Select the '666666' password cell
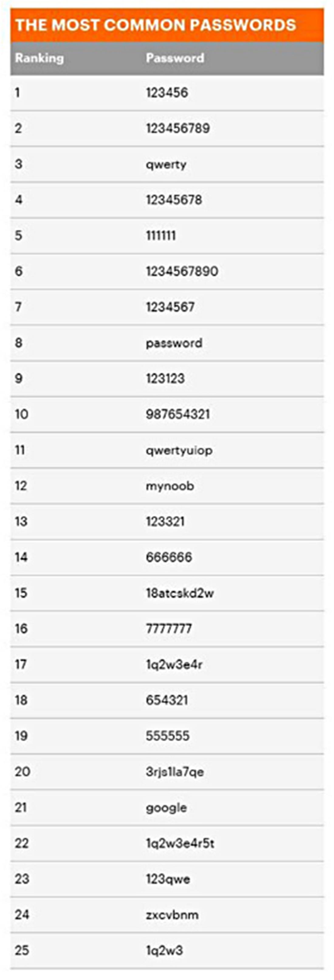Image resolution: width=334 pixels, height=980 pixels. pos(169,557)
